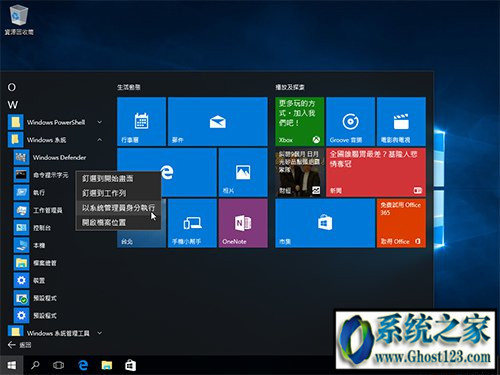Expand the Windows 系統管理工具 folder chevron
Screen dimensions: 500x375
[x=99, y=333]
